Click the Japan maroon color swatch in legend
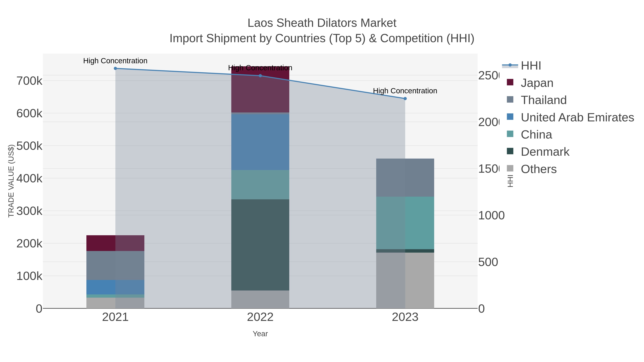644x362 pixels. (x=510, y=82)
